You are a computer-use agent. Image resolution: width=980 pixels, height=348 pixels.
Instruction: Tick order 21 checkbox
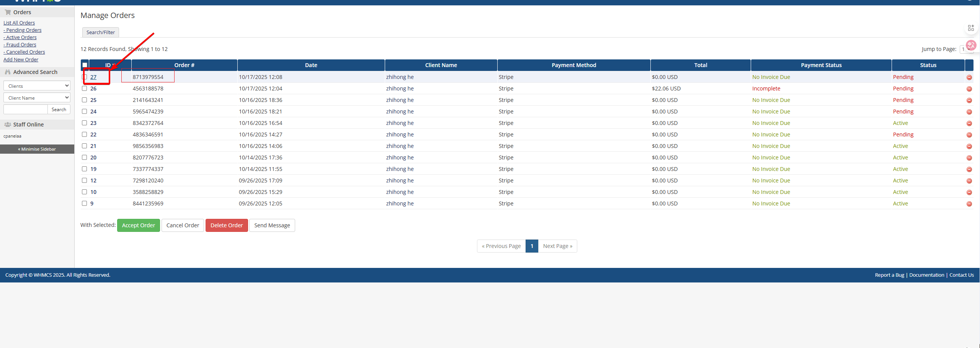[84, 146]
